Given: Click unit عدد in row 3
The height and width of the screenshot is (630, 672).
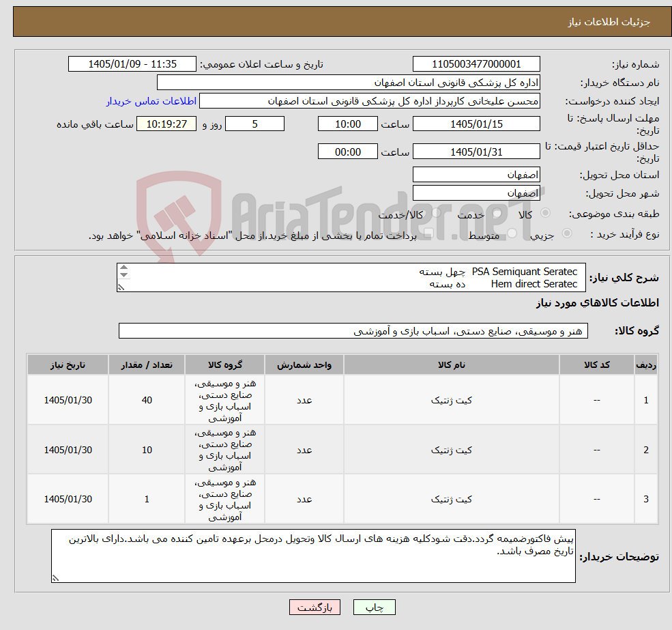Looking at the screenshot, I should coord(304,499).
